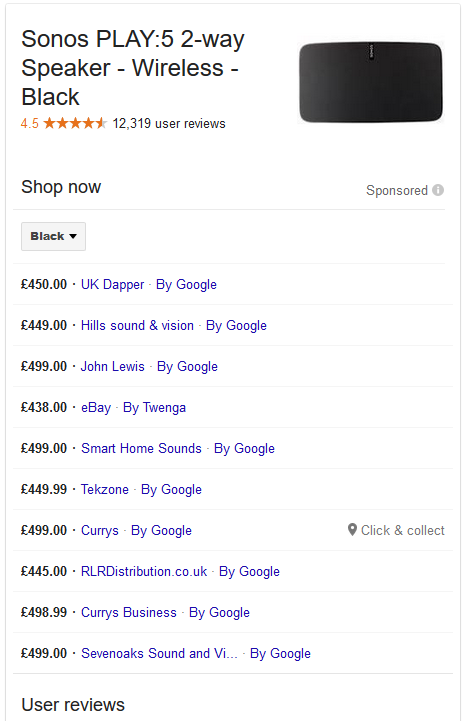Open the eBay listing link
Screen dimensions: 467x721
(96, 407)
